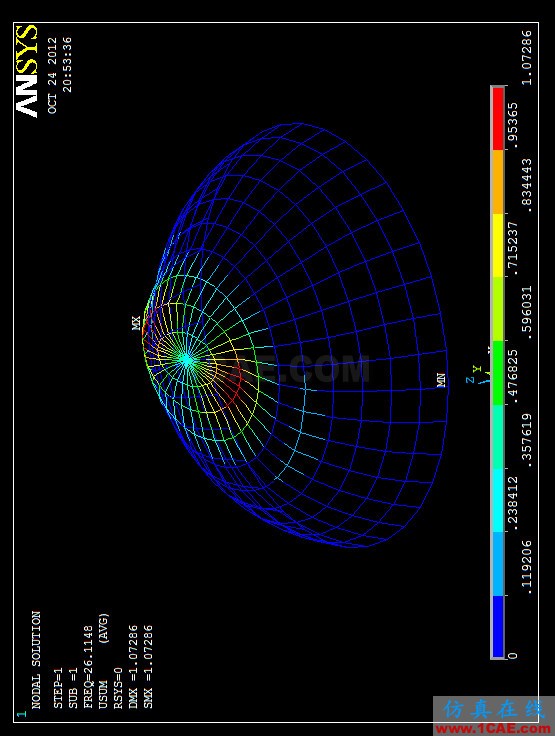Click the mesh center convergence point
Viewport: 555px width, 736px height.
coord(186,360)
